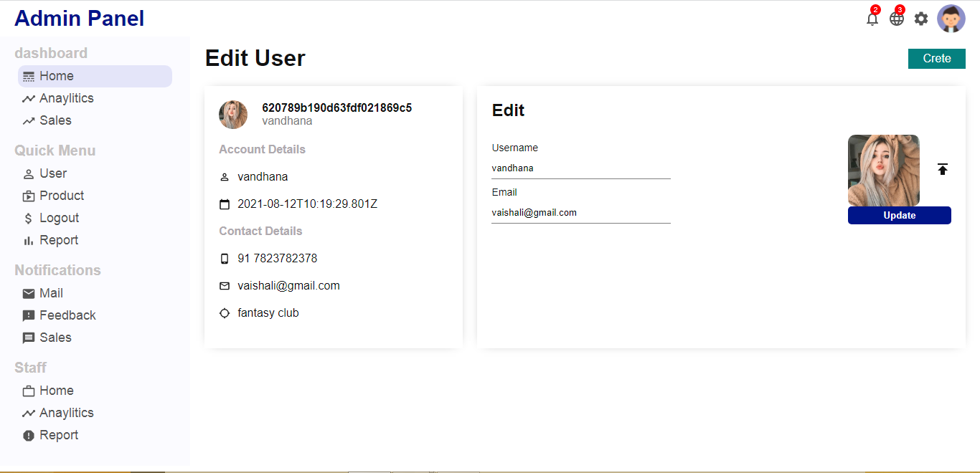The image size is (980, 473).
Task: Click the Logout dollar icon
Action: (x=28, y=218)
